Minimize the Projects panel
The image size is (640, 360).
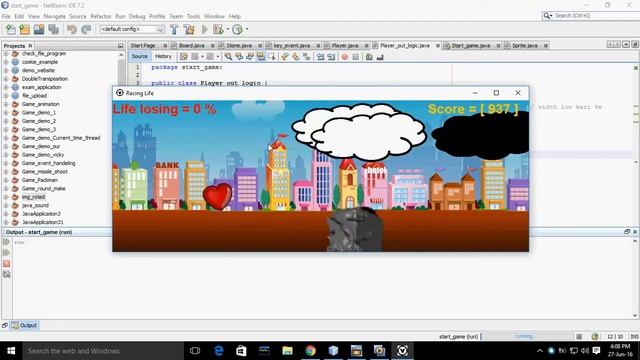coord(120,46)
